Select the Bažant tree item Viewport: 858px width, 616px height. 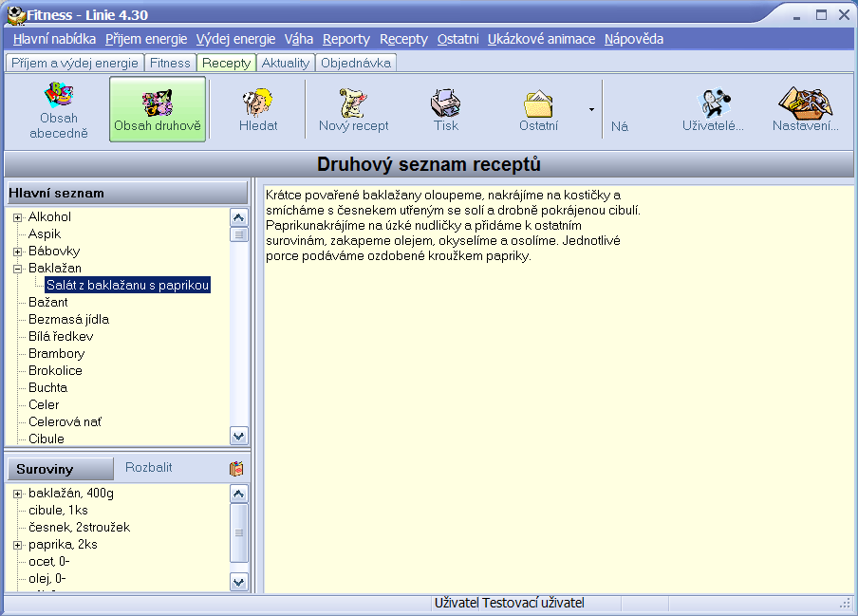tap(48, 303)
